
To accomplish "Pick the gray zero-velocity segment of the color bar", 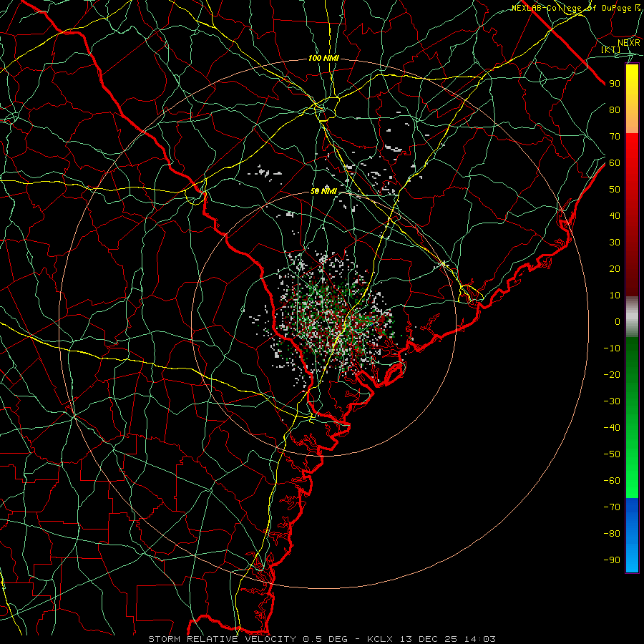I will tap(632, 317).
